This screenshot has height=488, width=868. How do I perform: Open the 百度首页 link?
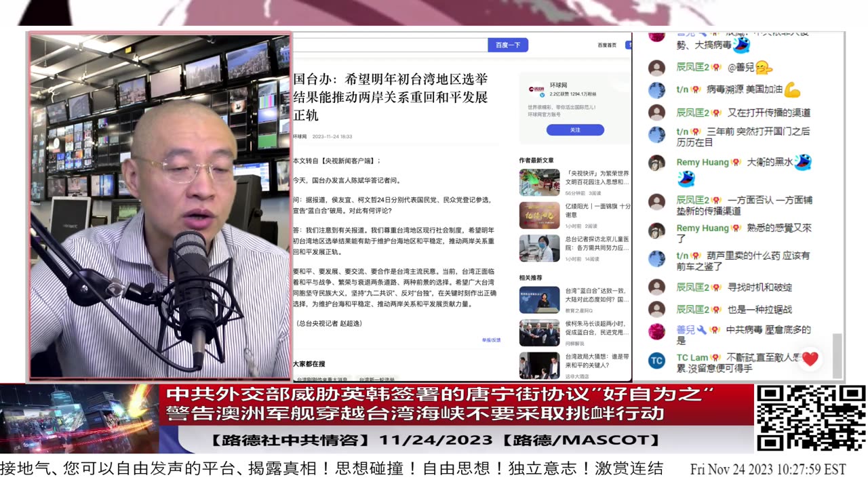607,45
